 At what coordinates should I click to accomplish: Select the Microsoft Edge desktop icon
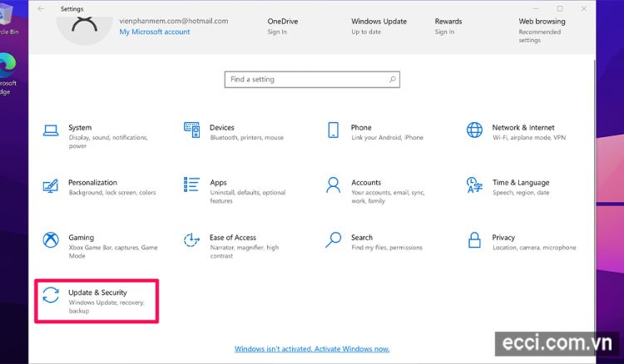(x=7, y=73)
